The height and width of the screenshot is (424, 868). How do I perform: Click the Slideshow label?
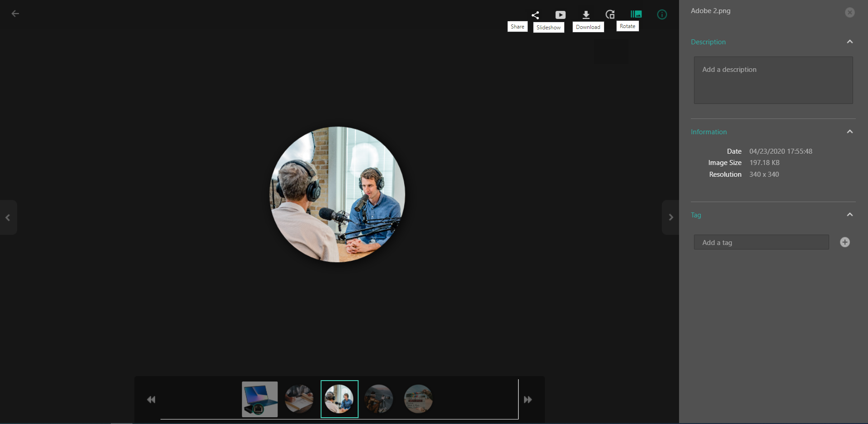coord(549,28)
